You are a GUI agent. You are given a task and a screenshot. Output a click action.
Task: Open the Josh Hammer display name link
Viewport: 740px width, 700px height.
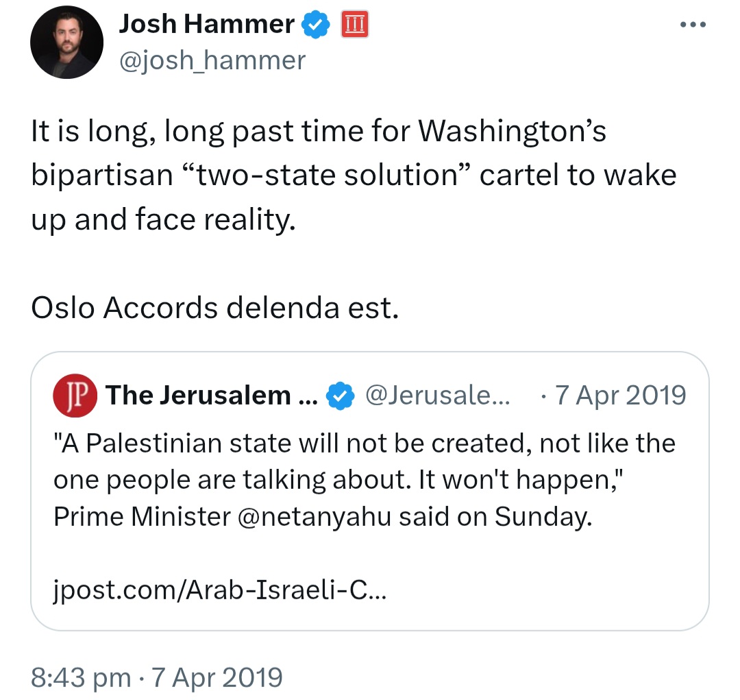pyautogui.click(x=206, y=23)
